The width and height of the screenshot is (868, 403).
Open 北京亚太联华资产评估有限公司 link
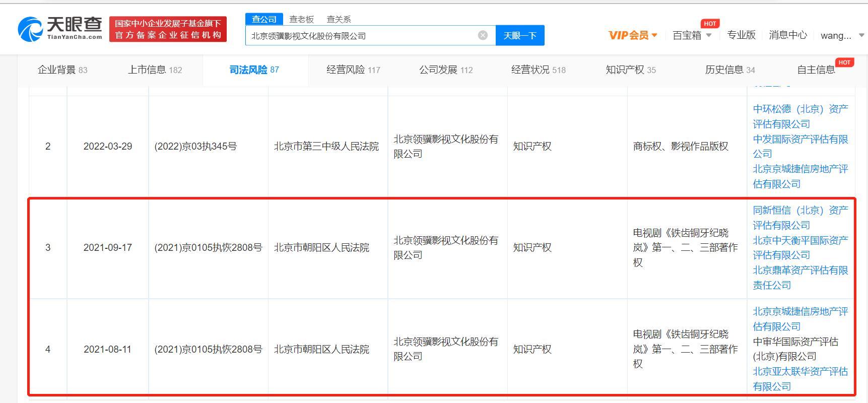point(800,379)
